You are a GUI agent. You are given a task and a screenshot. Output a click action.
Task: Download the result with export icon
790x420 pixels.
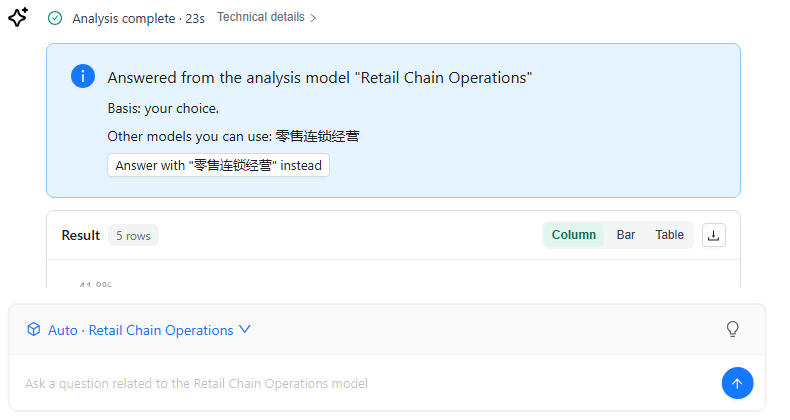pyautogui.click(x=714, y=235)
